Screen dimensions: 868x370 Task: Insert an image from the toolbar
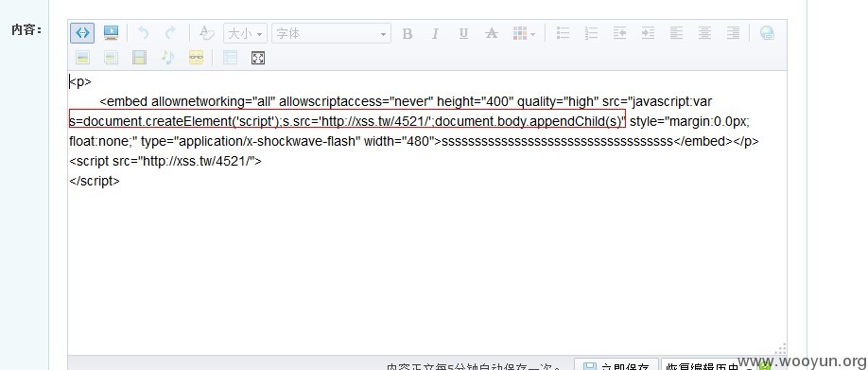(x=82, y=57)
